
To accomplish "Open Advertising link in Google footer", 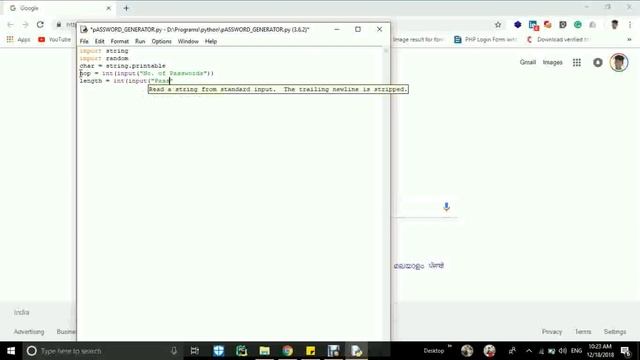I will [29, 332].
